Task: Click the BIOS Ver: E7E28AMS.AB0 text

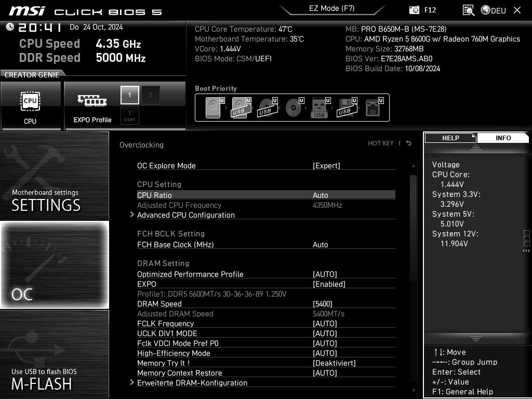Action: 389,59
